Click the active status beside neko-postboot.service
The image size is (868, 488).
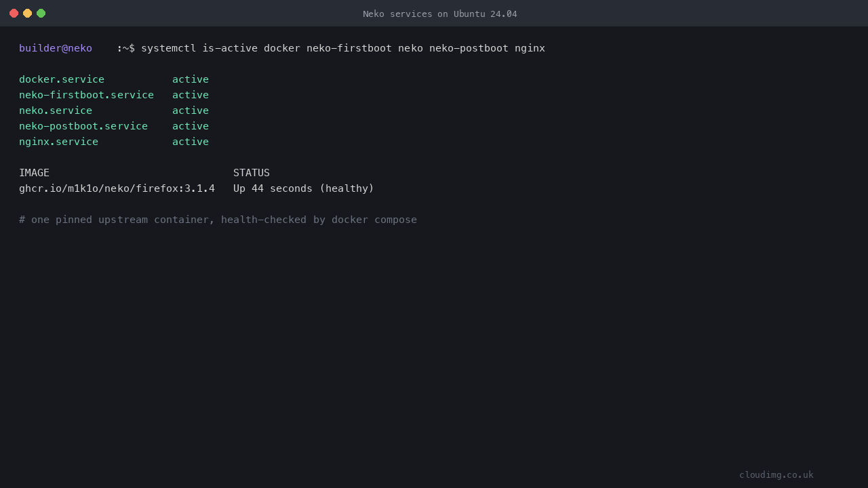point(191,126)
